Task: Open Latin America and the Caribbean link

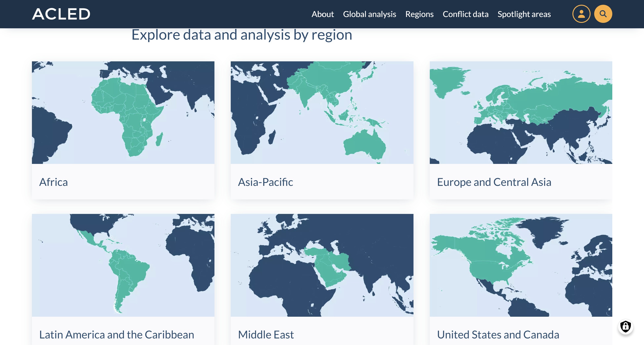Action: (116, 335)
